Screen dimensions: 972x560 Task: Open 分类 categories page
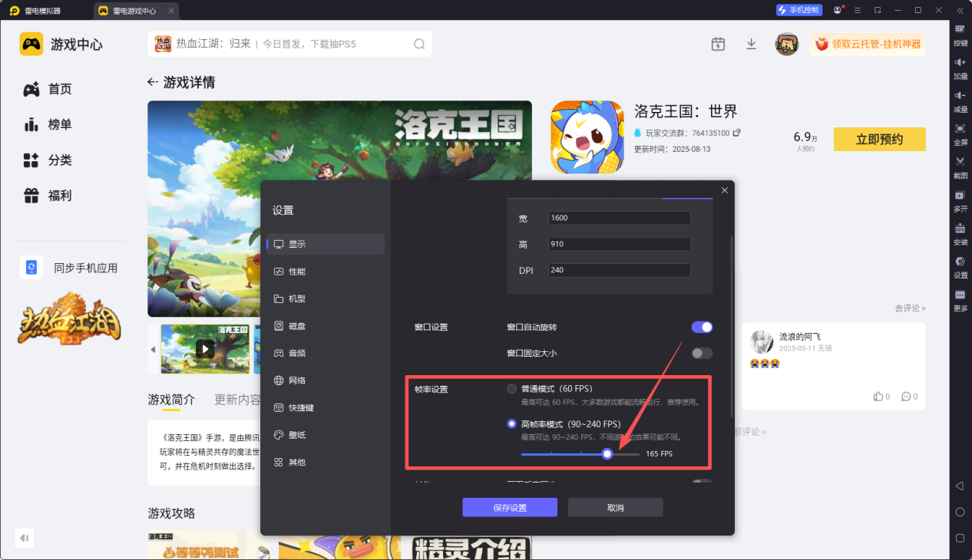click(48, 160)
